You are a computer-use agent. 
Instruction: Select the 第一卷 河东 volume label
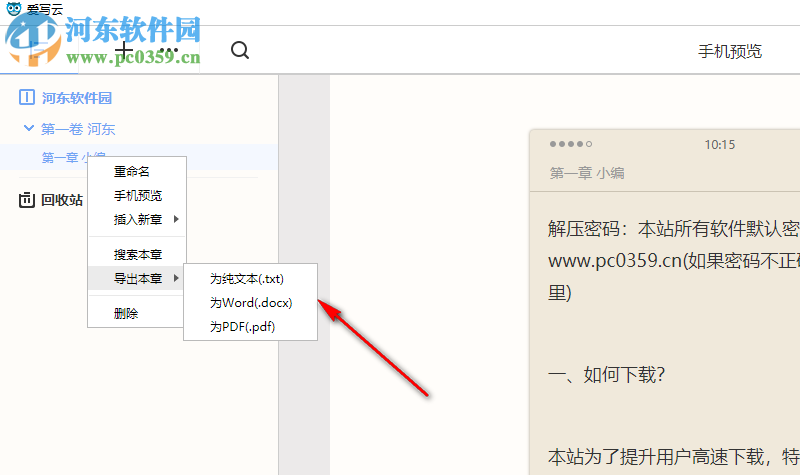tap(78, 129)
